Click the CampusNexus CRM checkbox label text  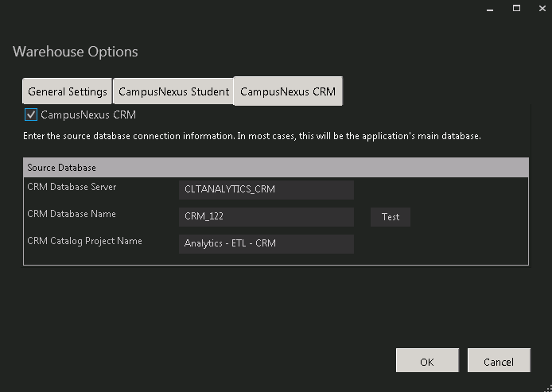click(88, 115)
